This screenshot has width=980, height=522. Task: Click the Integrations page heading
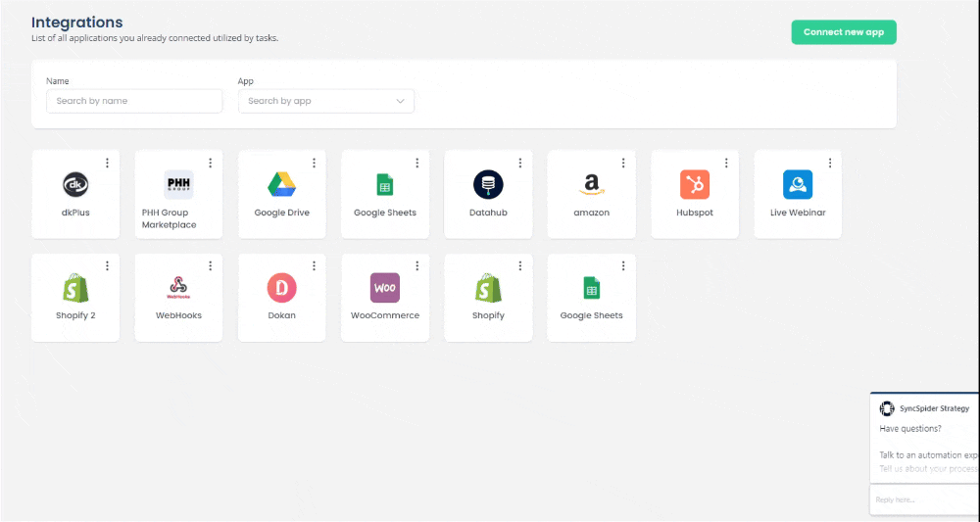coord(76,22)
